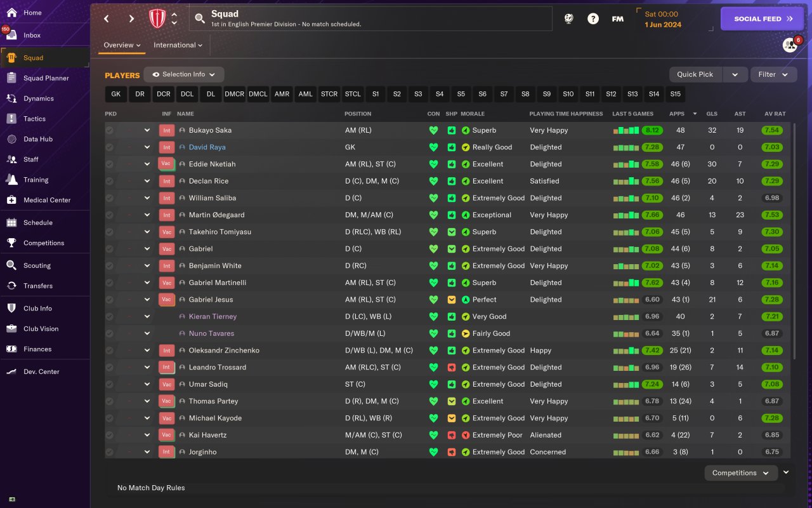This screenshot has width=812, height=508.
Task: Open the Social Feed panel
Action: click(x=764, y=19)
